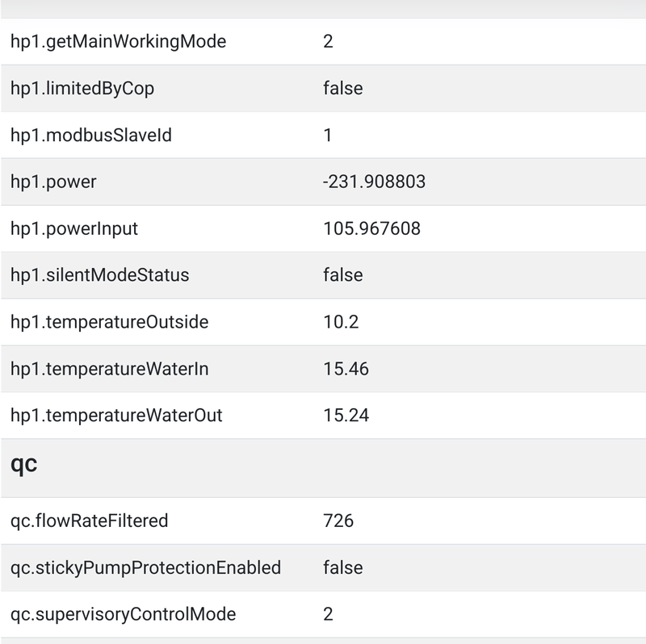The width and height of the screenshot is (646, 644).
Task: Click the hp1.silentModeStatus label
Action: pos(100,275)
